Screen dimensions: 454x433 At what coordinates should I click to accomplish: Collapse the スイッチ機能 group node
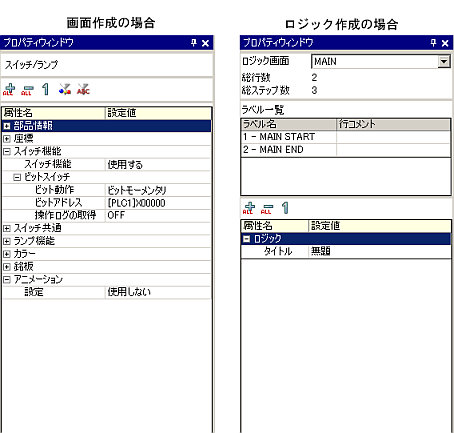click(x=7, y=152)
